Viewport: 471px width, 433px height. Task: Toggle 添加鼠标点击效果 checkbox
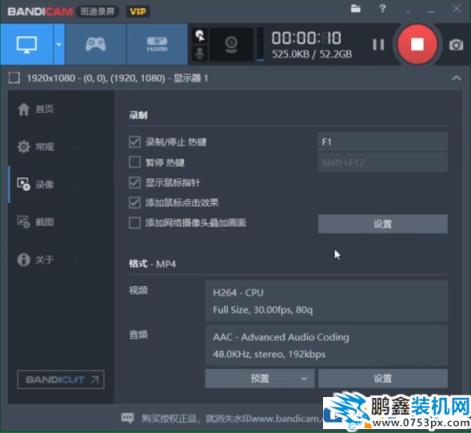pyautogui.click(x=135, y=203)
